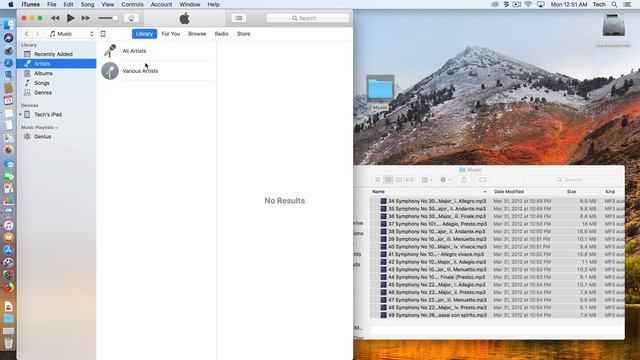Go forward with the iTunes forward arrow

tap(37, 34)
